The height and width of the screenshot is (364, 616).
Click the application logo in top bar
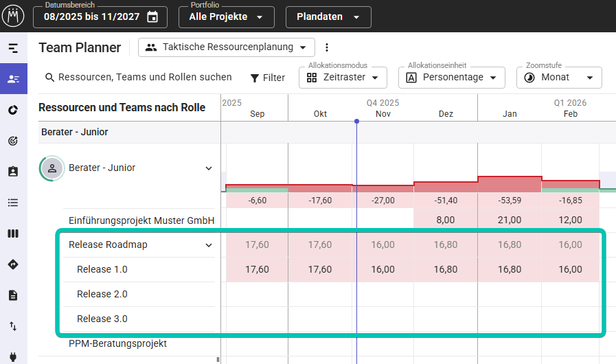[x=13, y=16]
